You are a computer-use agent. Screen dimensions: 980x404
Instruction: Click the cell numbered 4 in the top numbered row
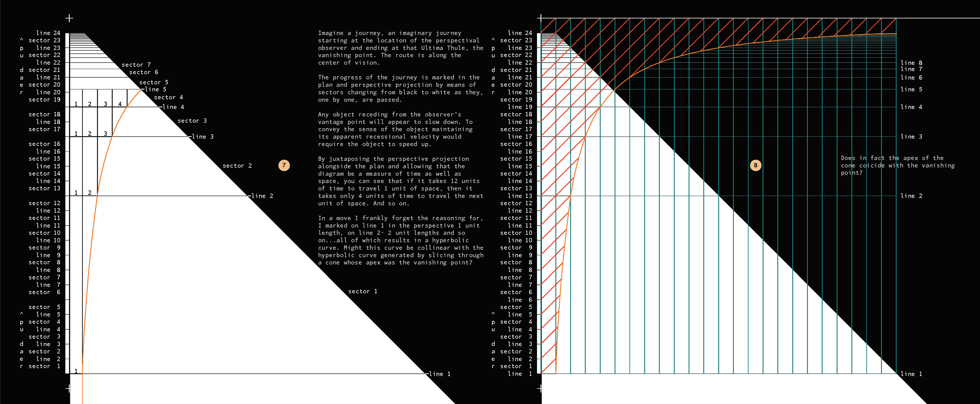point(119,104)
